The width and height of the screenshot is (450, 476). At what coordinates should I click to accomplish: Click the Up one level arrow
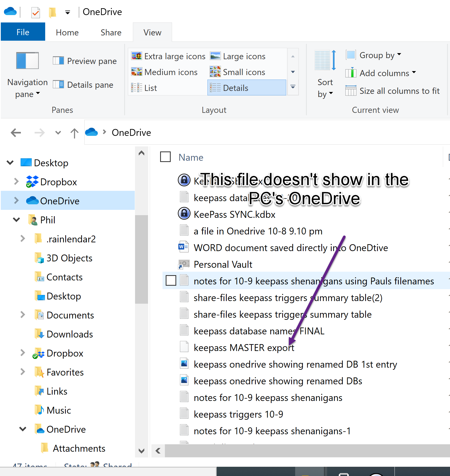tap(75, 133)
